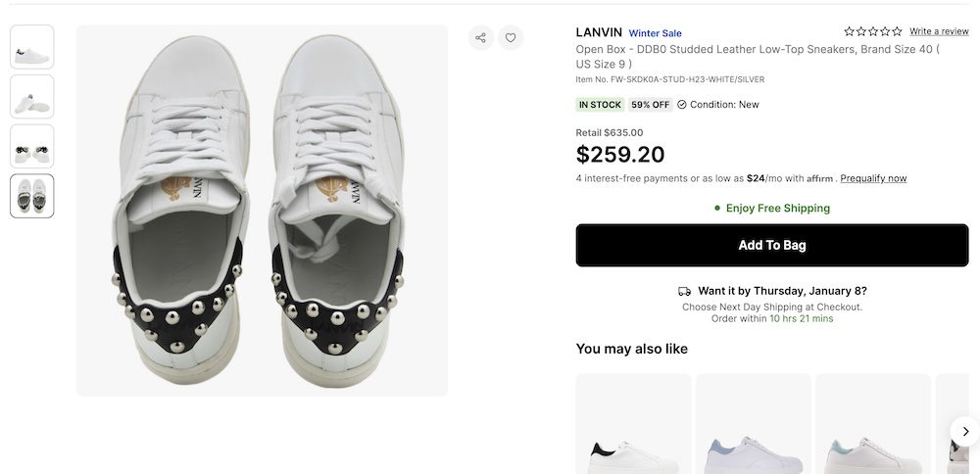
Task: Select the second product thumbnail
Action: [32, 97]
